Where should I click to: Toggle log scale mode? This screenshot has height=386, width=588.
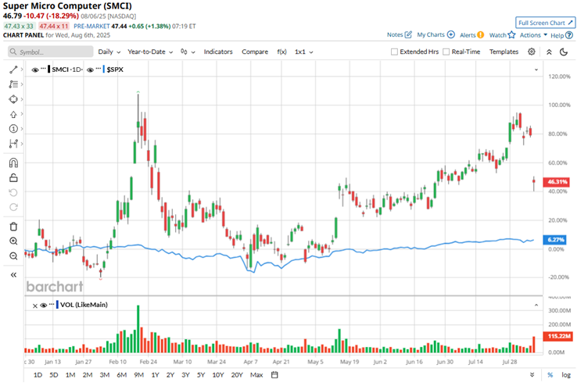pos(566,375)
